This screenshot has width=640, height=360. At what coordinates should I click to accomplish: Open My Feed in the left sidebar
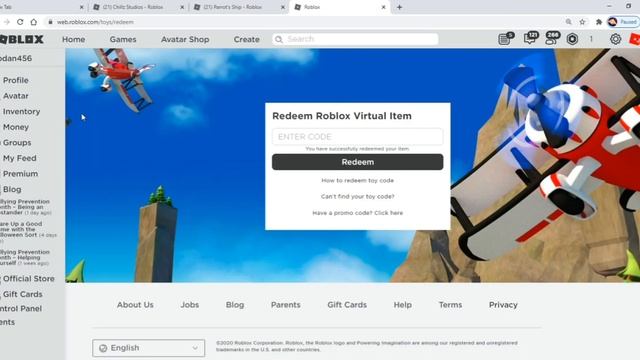click(20, 158)
